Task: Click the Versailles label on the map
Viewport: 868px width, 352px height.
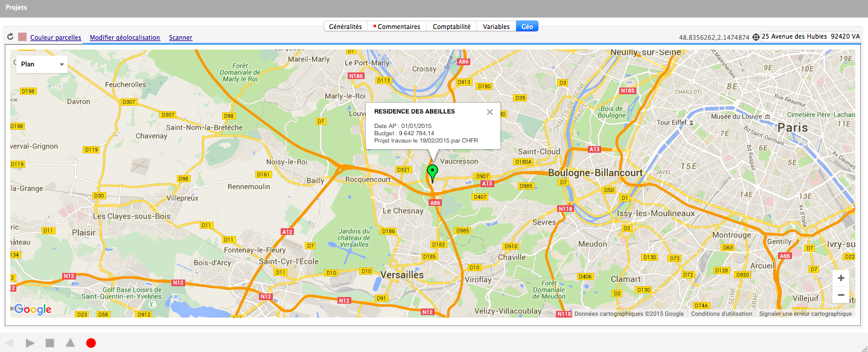Action: (402, 274)
